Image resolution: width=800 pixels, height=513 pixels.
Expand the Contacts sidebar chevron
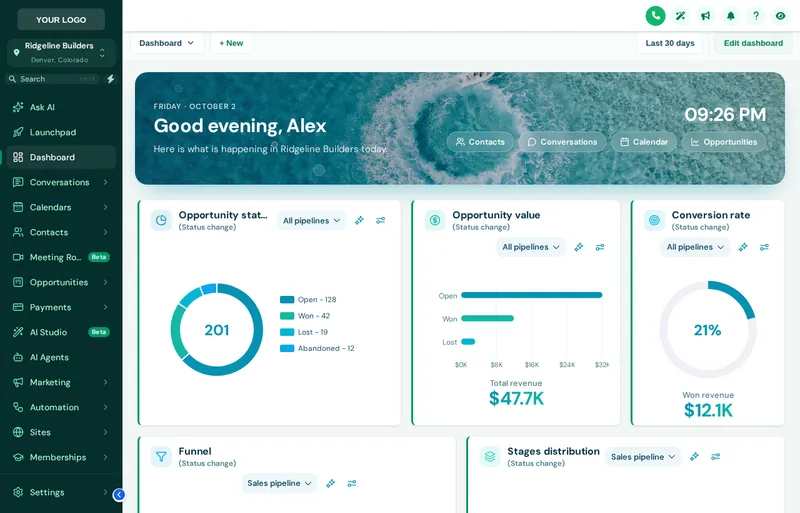pyautogui.click(x=106, y=232)
